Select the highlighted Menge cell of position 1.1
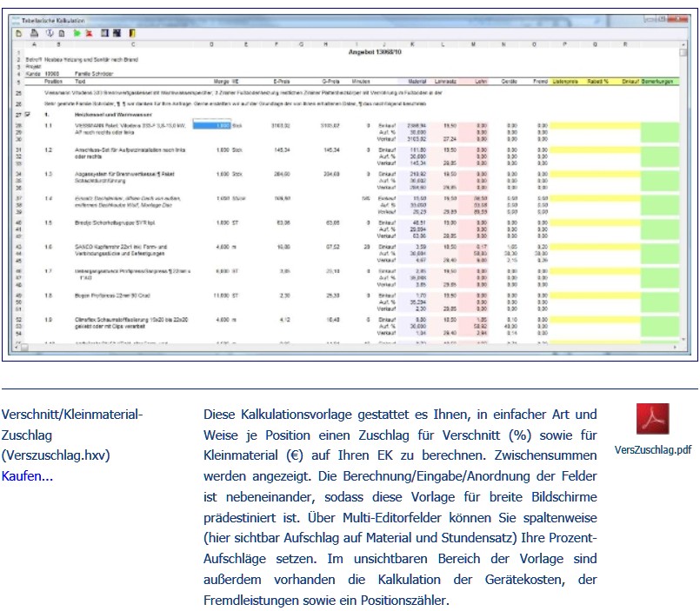The height and width of the screenshot is (611, 700). 210,125
